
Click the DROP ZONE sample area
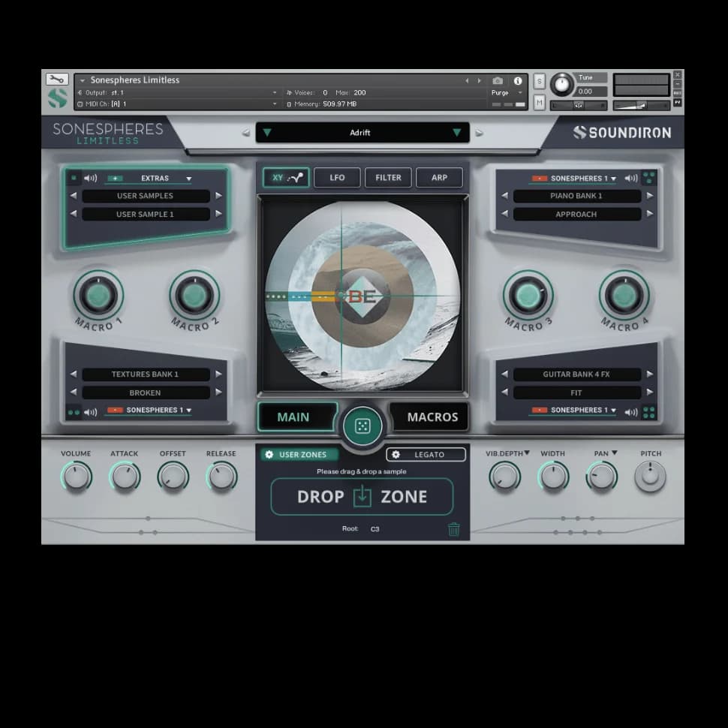362,496
